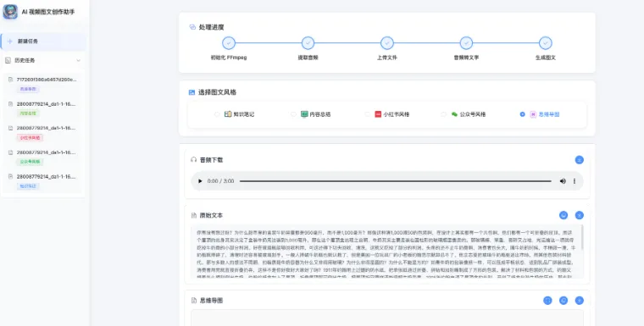
Task: Click the red 小红书风格 icon
Action: pos(378,114)
